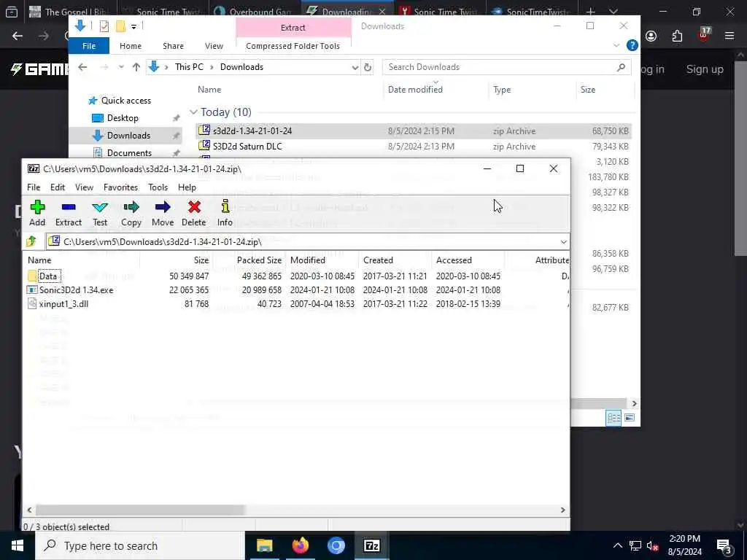Select S3D2d Saturn DLC zip file
Screen dimensions: 747x560
pos(414,146)
